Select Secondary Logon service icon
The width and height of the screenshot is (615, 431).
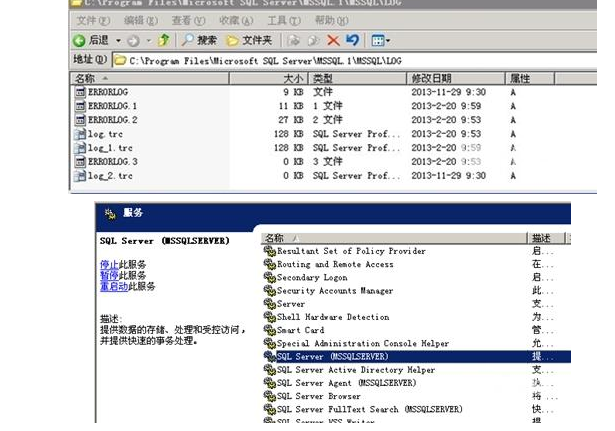[269, 277]
